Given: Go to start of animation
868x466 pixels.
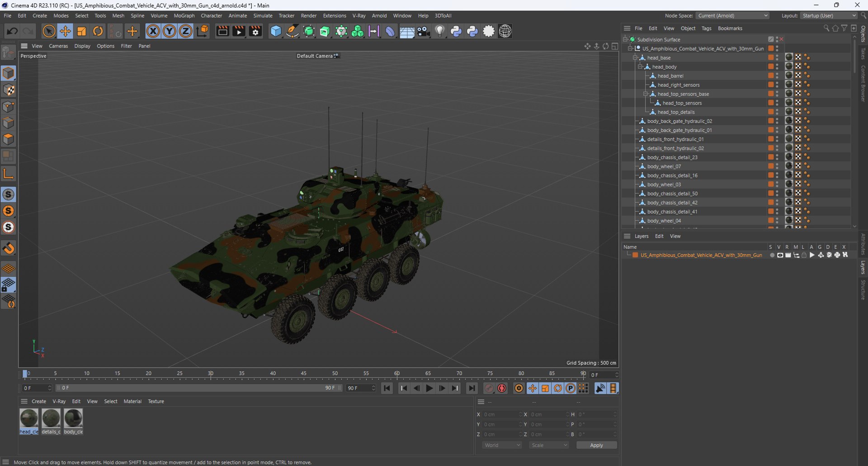Looking at the screenshot, I should point(387,388).
